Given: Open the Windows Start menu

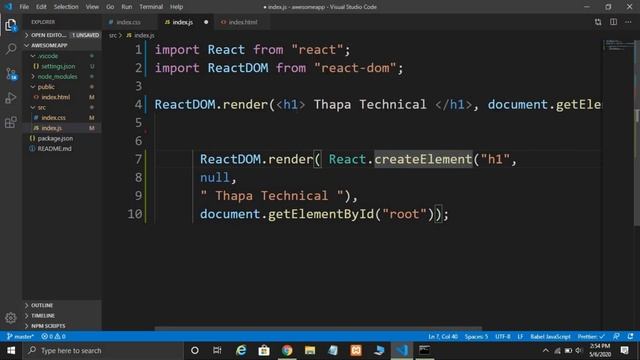Looking at the screenshot, I should [11, 351].
